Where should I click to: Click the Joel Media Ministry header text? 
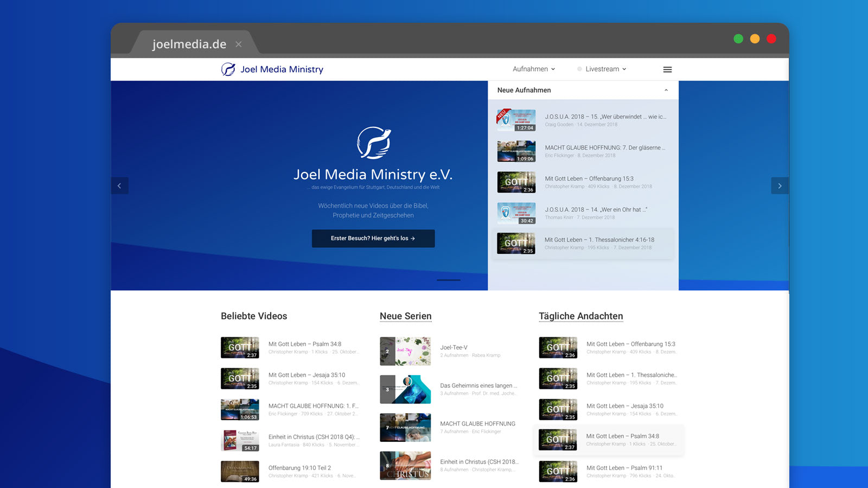(x=282, y=69)
